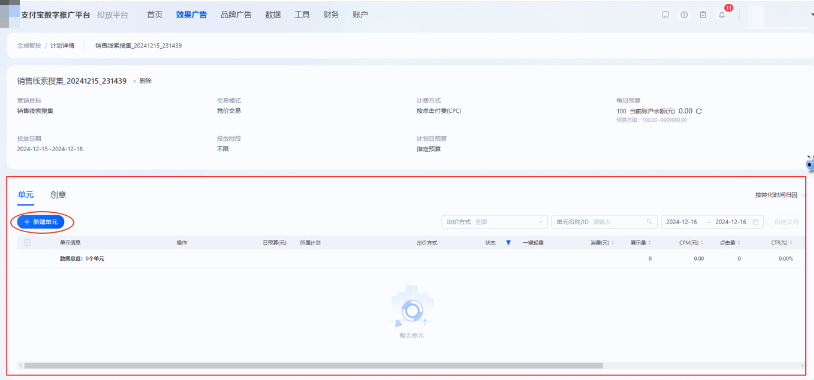The image size is (814, 380).
Task: Sort by 展示量 column arrows
Action: (649, 242)
